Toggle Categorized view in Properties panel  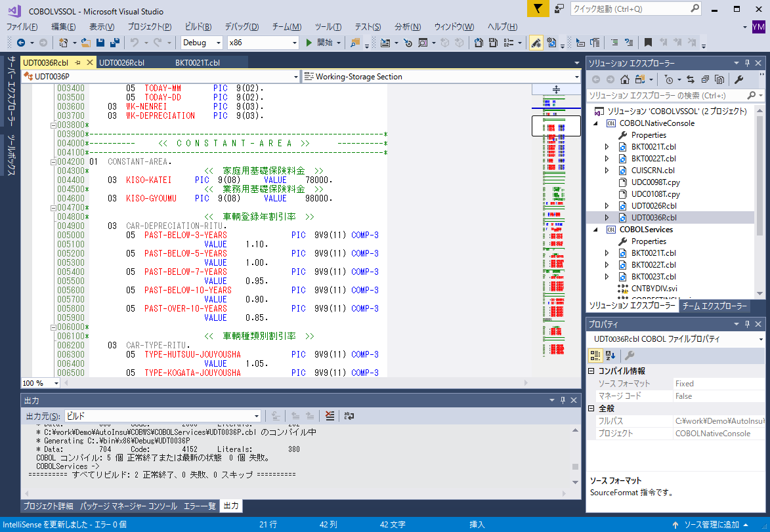[x=595, y=356]
